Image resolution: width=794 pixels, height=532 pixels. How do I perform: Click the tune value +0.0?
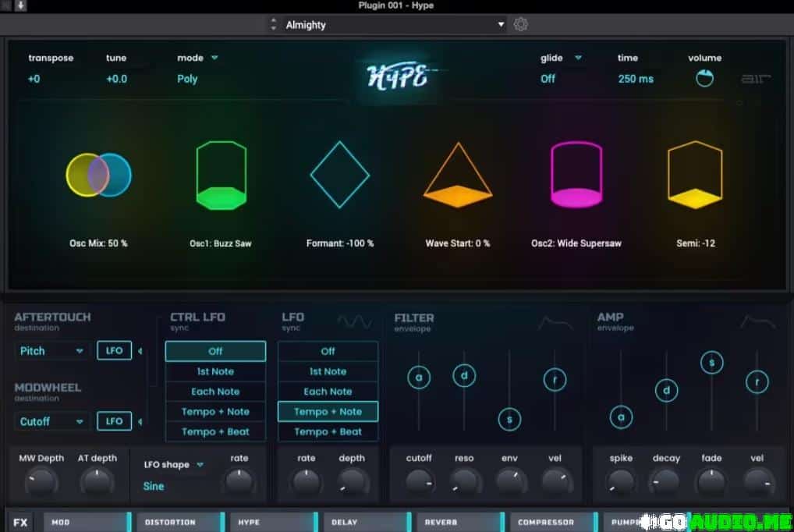pos(116,79)
